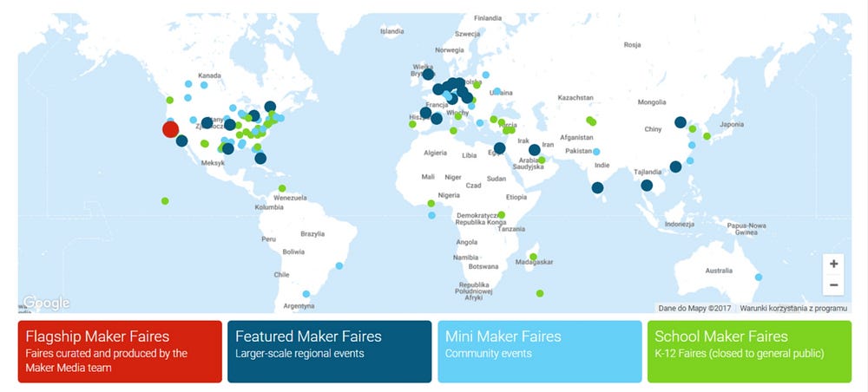The image size is (868, 392).
Task: Open the Warunki korzystania z programu link
Action: click(793, 307)
